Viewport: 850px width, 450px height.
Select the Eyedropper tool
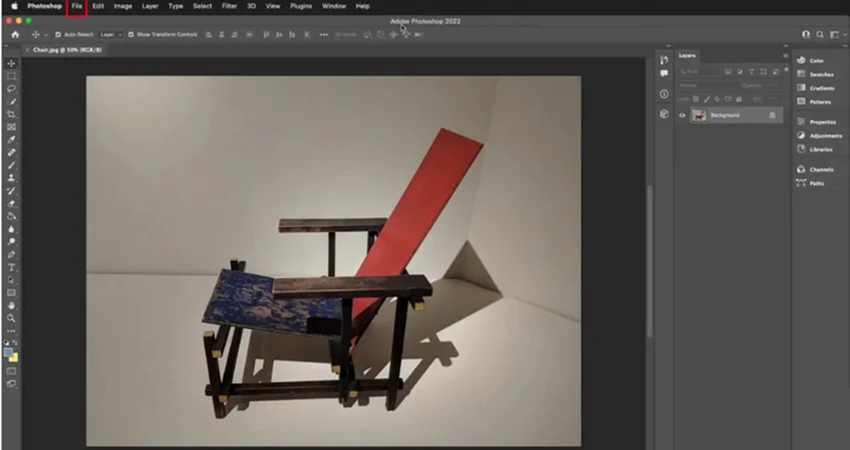[11, 140]
